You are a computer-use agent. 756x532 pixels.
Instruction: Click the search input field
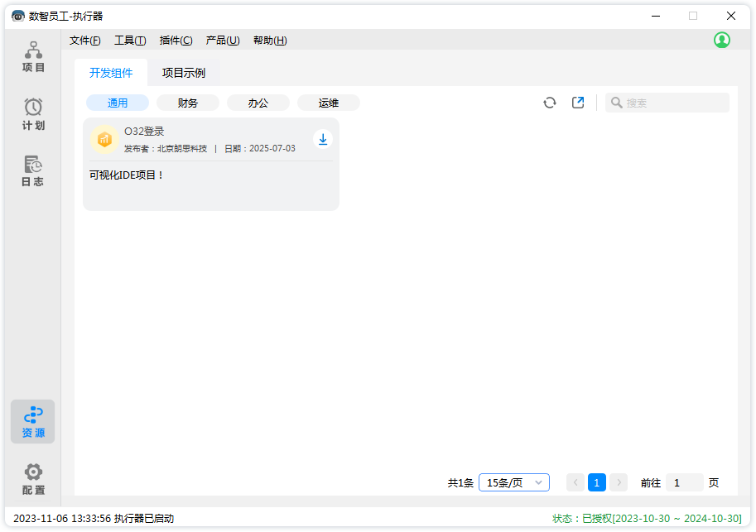coord(671,103)
